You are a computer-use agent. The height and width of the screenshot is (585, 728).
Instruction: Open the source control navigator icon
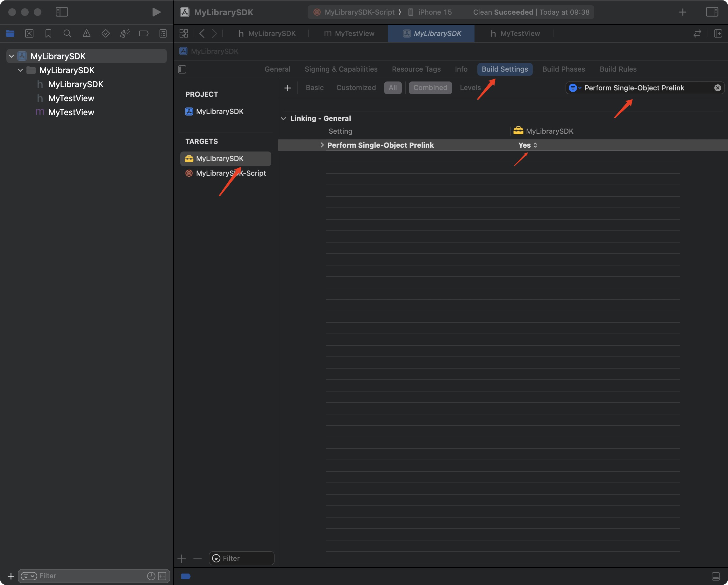29,33
